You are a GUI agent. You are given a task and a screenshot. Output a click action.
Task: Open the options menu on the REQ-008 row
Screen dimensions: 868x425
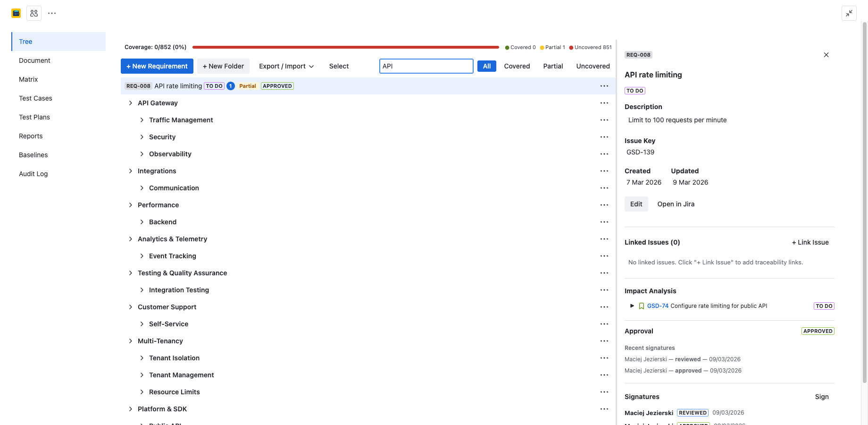[x=604, y=86]
